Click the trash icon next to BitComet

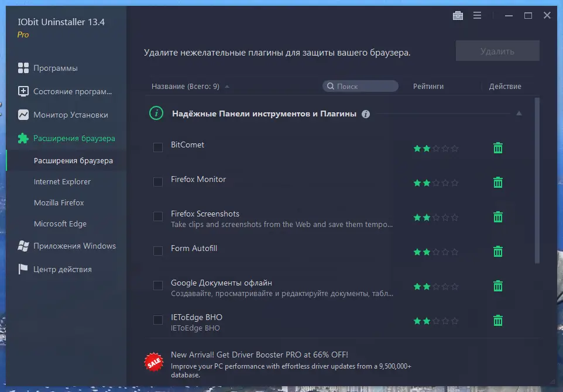(x=497, y=148)
